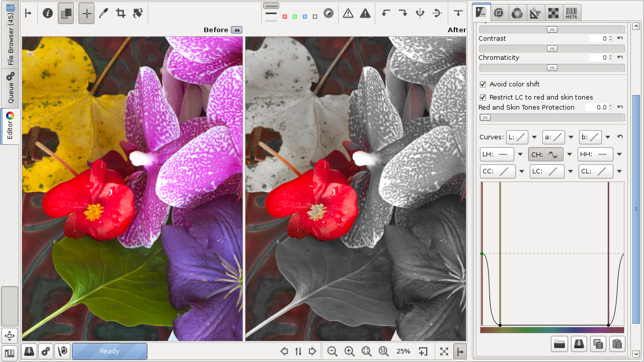
Task: Click the CH curve editor button
Action: [x=546, y=154]
